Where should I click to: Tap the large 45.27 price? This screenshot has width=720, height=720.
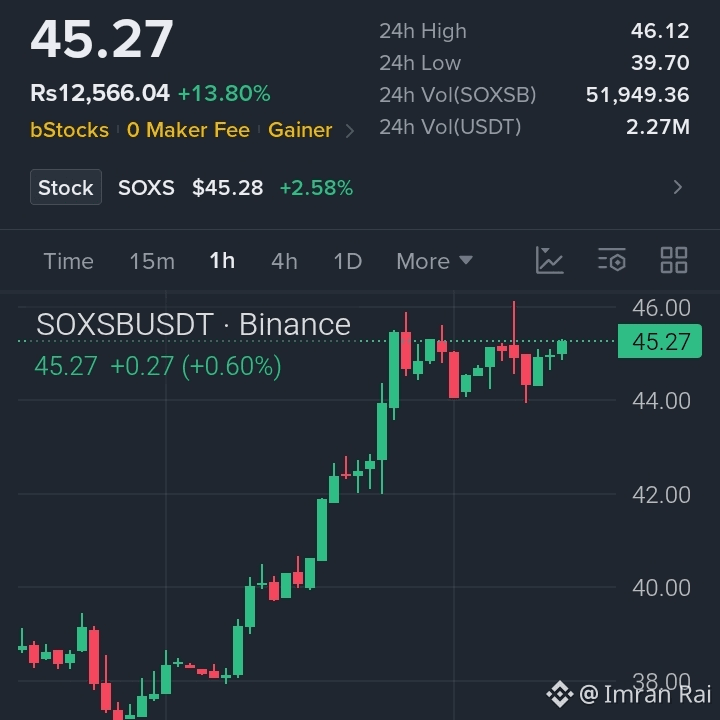[x=101, y=39]
